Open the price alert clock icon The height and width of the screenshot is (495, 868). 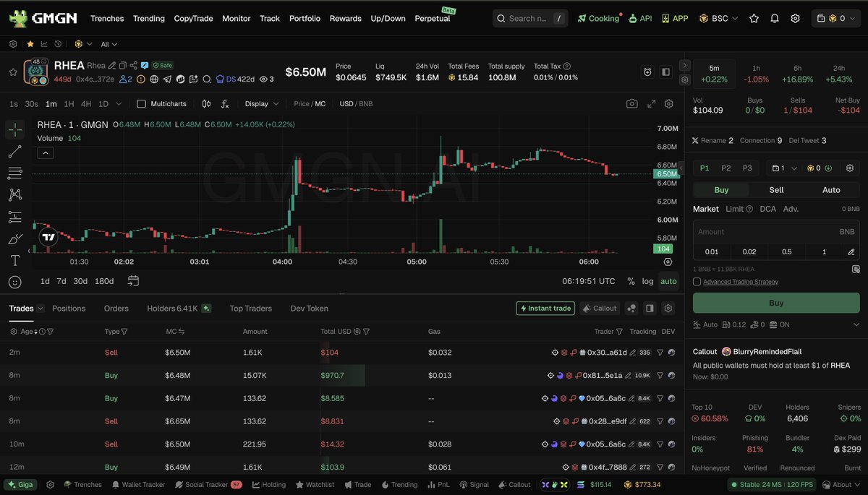tap(647, 72)
